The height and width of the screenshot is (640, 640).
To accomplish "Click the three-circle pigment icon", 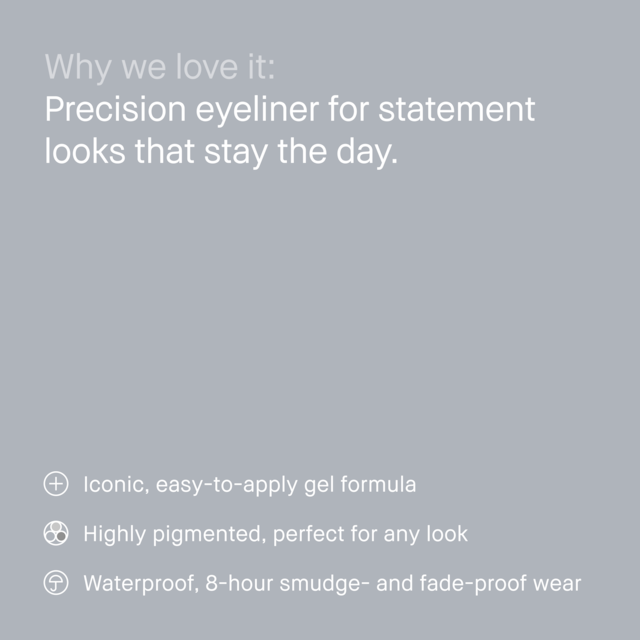I will pyautogui.click(x=56, y=533).
